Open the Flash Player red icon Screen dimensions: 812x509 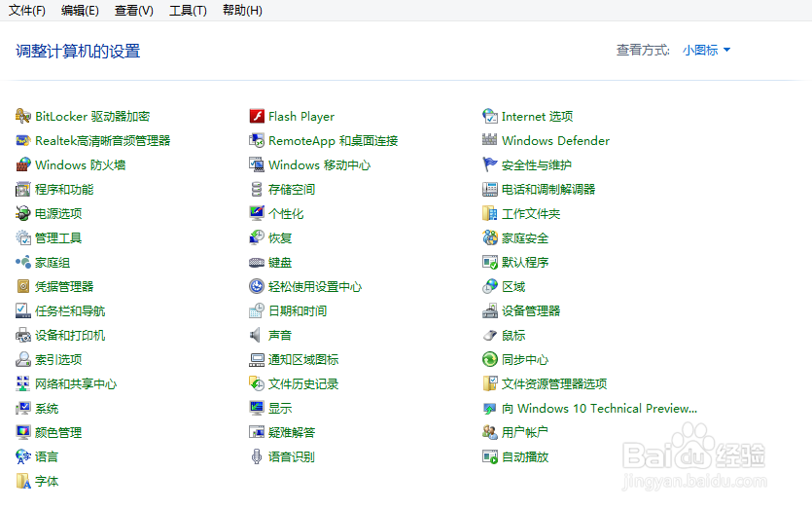pyautogui.click(x=257, y=116)
